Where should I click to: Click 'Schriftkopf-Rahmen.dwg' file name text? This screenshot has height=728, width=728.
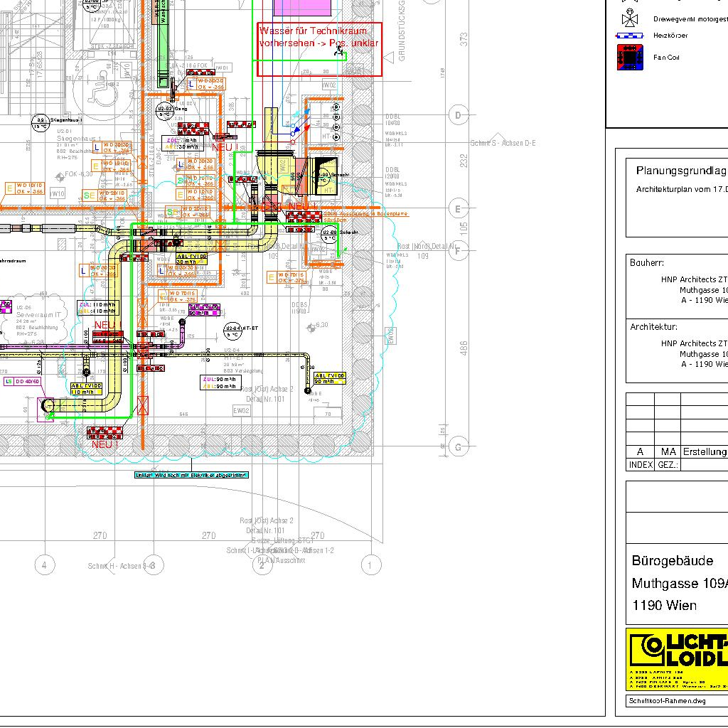(667, 700)
